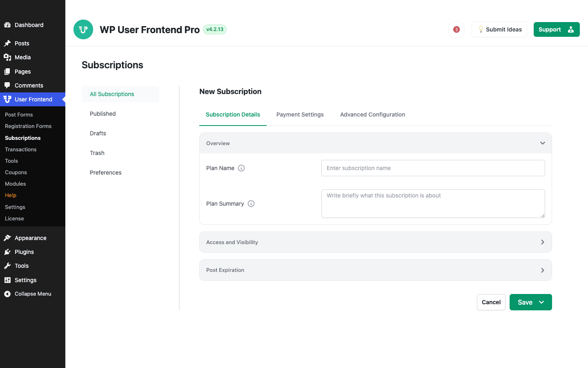Click the person icon on Support button
588x368 pixels.
point(571,29)
